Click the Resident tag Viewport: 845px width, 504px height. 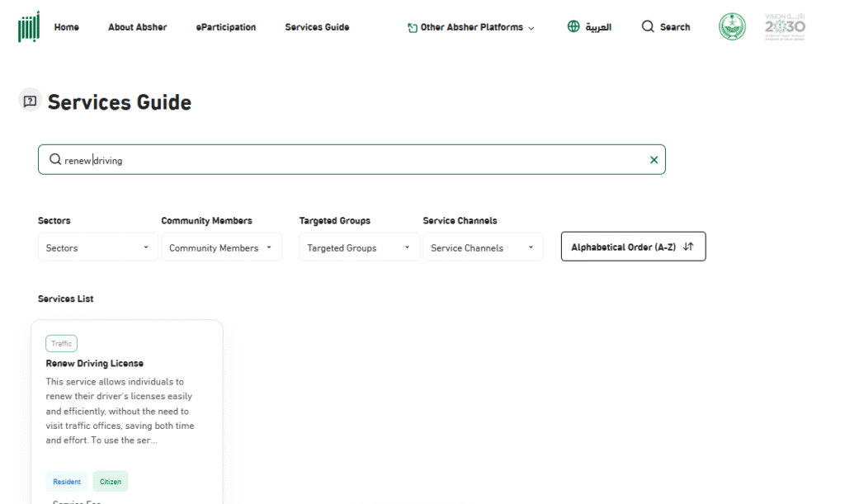click(67, 482)
